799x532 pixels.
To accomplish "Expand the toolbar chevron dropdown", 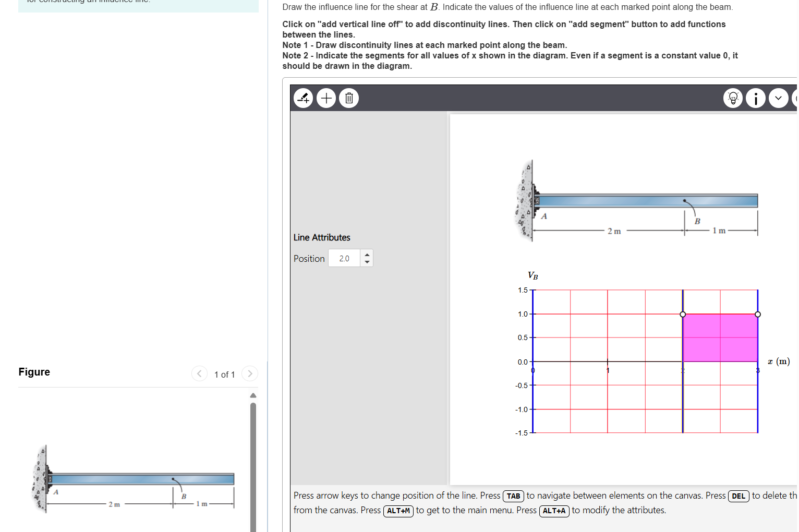I will pos(779,98).
